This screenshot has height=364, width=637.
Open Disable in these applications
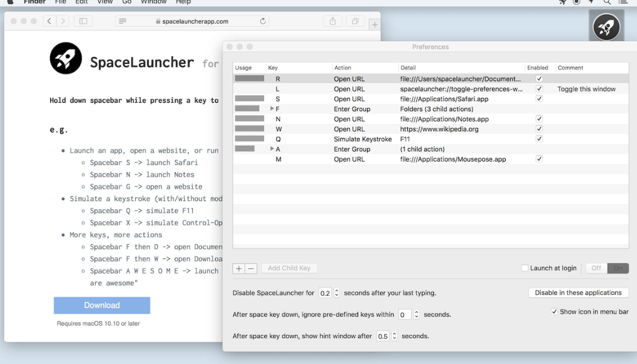[578, 293]
